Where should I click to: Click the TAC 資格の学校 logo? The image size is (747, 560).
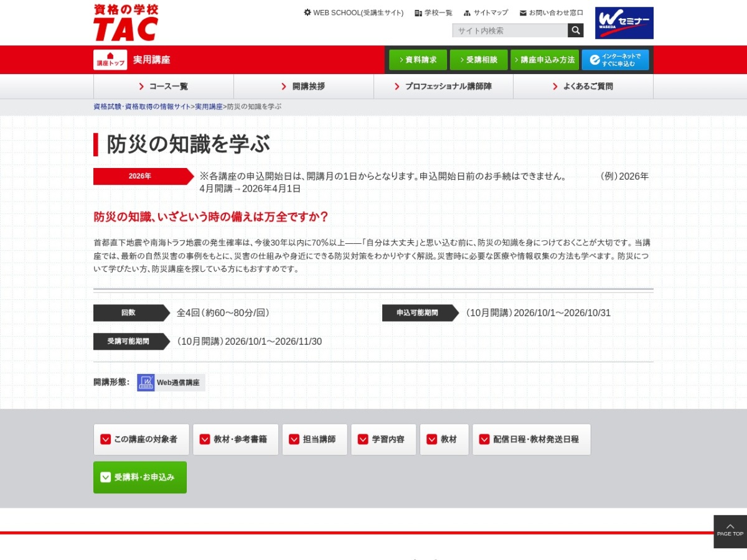tap(126, 22)
